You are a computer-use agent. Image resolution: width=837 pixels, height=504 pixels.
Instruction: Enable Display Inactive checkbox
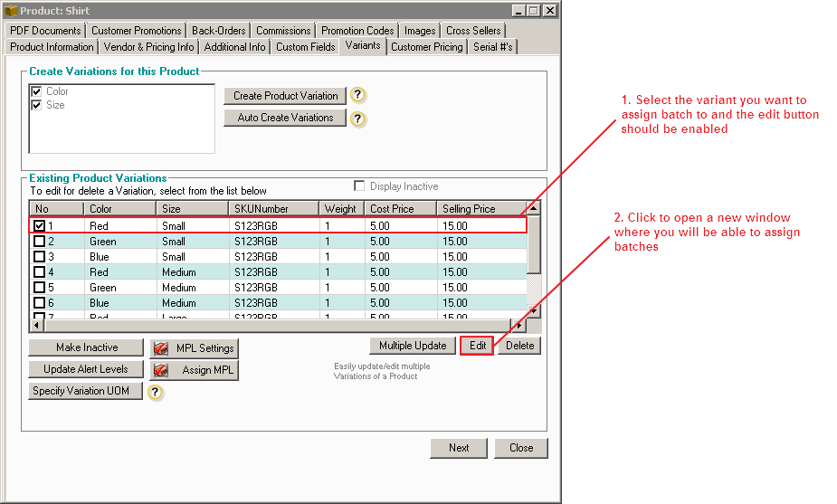360,186
